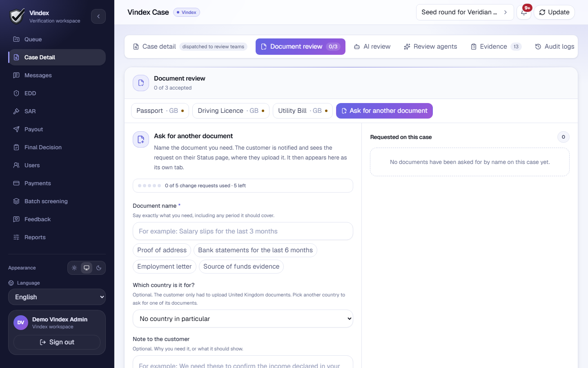Switch to the Review agents tab
This screenshot has width=588, height=368.
point(430,47)
